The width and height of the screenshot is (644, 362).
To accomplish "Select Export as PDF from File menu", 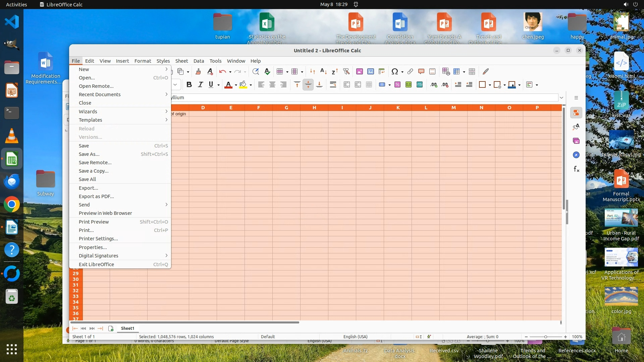I will tap(96, 196).
